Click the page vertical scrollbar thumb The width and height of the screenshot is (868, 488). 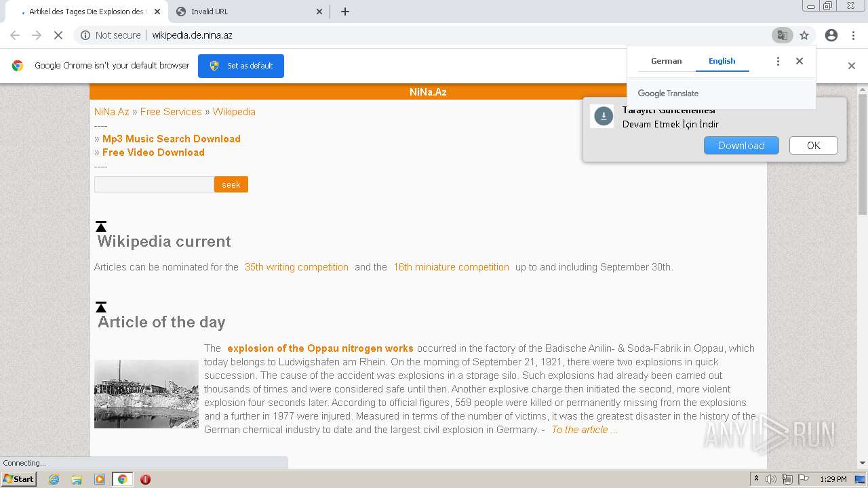point(863,155)
